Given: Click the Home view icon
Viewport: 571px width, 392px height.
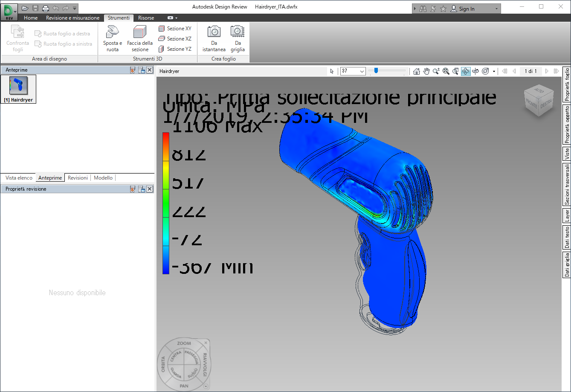Looking at the screenshot, I should pos(417,71).
